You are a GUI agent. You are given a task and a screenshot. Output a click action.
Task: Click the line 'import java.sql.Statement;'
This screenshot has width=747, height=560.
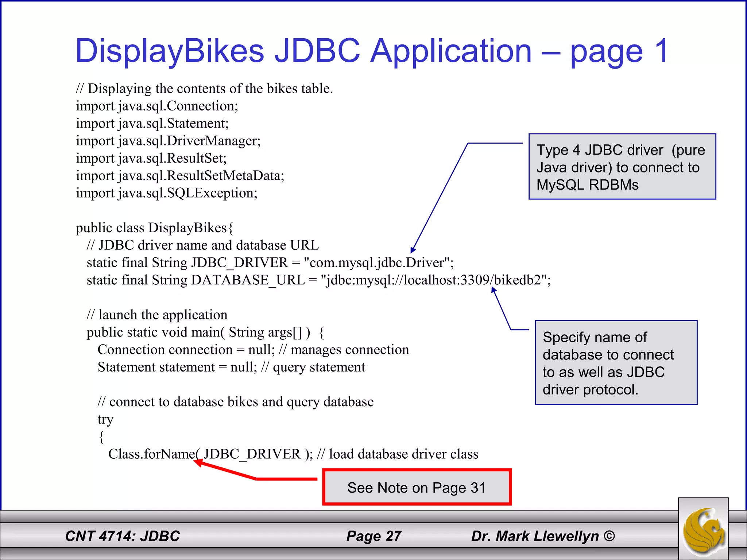tap(152, 124)
